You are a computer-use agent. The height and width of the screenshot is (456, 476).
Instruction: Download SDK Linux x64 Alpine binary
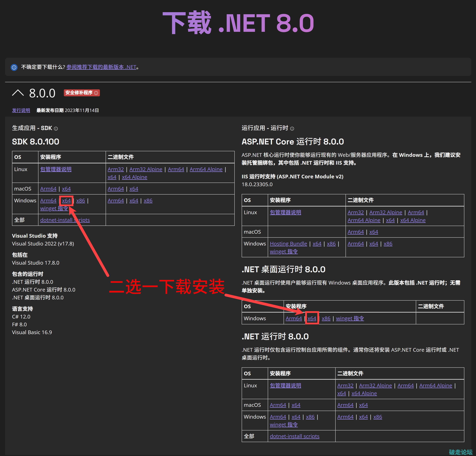tap(134, 177)
